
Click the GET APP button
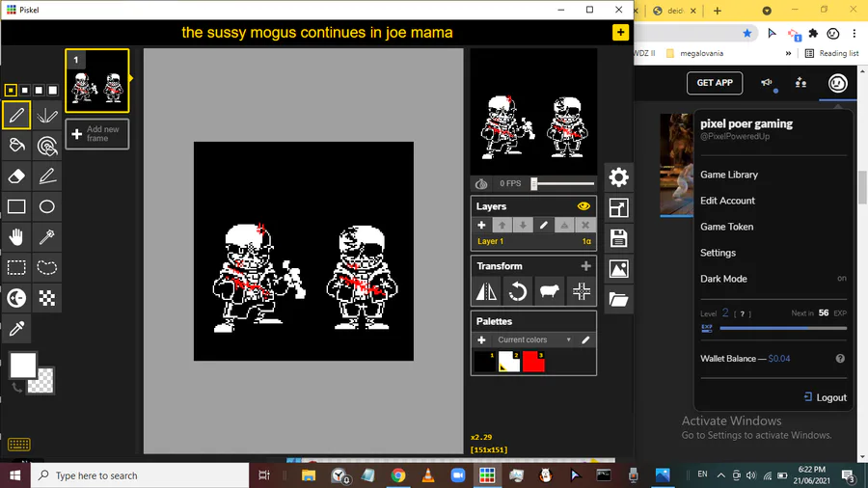tap(715, 83)
